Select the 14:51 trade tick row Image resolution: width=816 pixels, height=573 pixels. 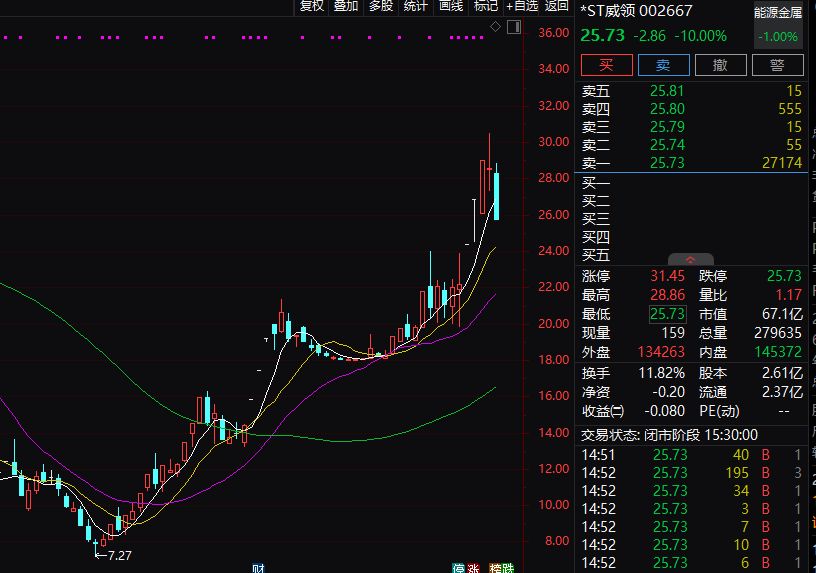coord(692,455)
